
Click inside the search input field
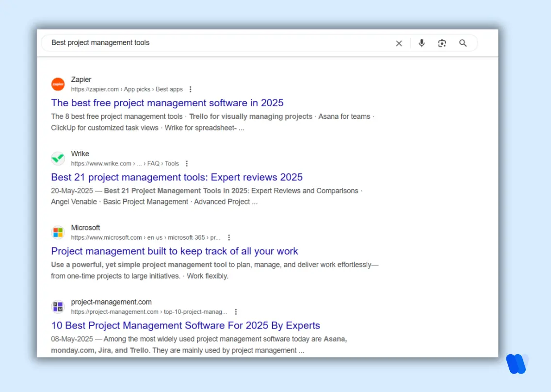pyautogui.click(x=146, y=43)
